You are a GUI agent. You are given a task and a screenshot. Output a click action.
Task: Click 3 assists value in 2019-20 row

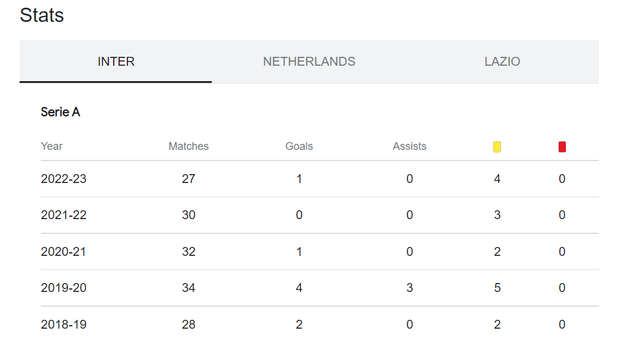[409, 288]
